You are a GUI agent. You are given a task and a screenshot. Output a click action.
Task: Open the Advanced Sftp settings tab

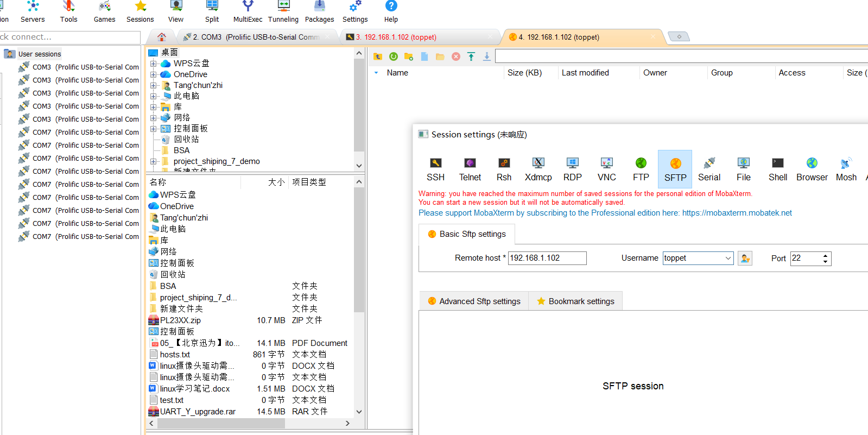point(474,301)
